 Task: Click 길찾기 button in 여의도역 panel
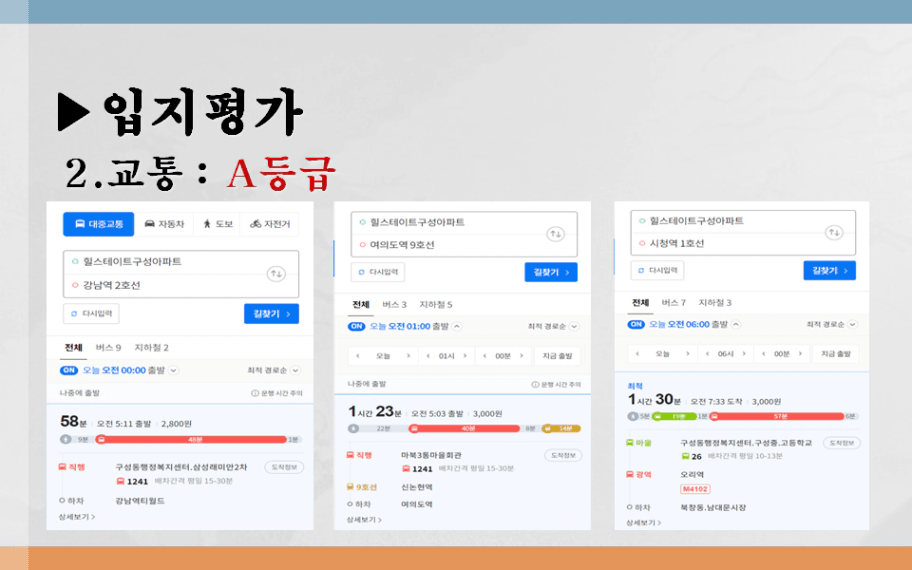[551, 272]
